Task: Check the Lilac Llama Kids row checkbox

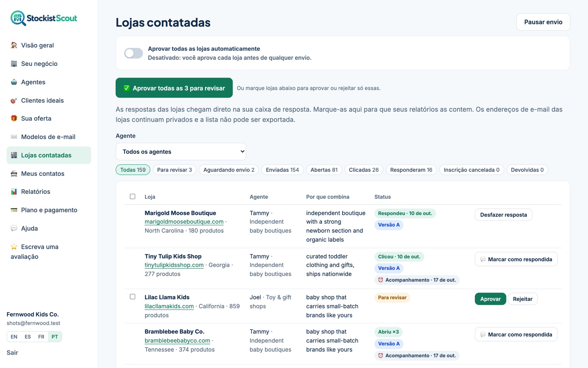Action: pos(133,297)
